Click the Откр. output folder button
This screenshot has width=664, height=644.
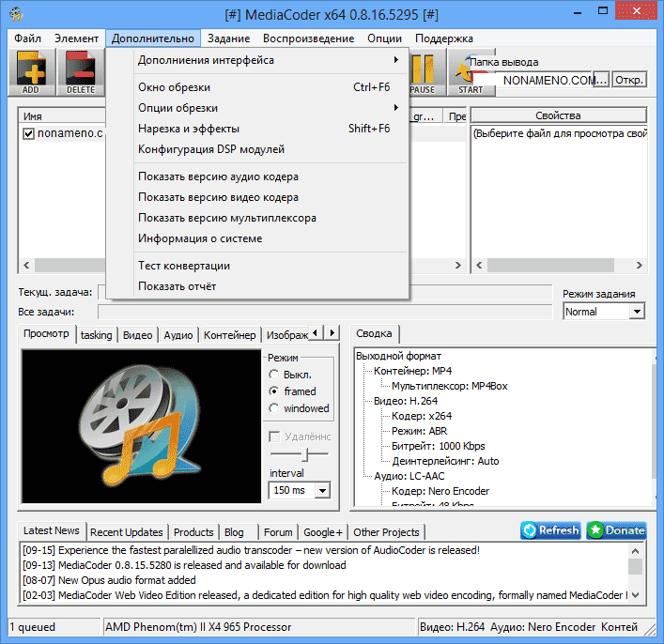tap(629, 80)
